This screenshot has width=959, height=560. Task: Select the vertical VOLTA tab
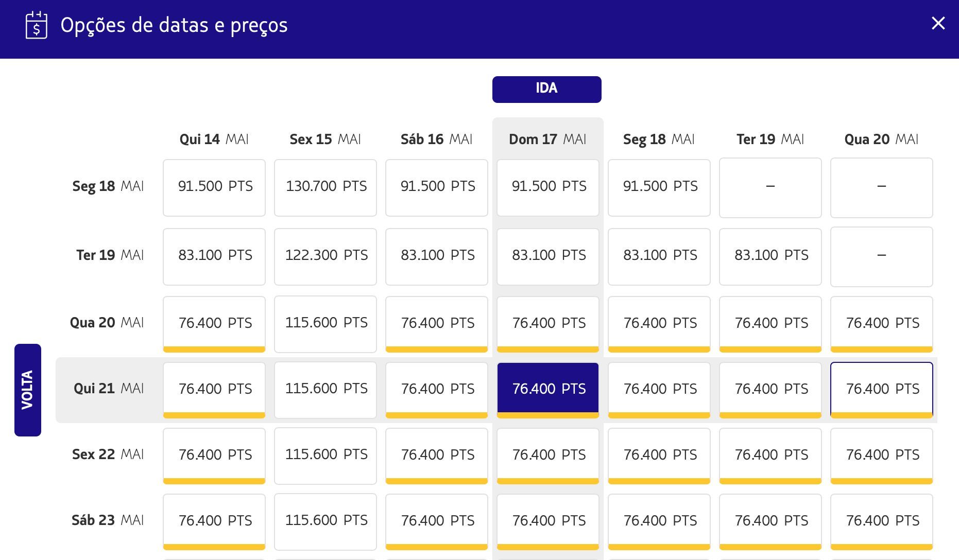pos(28,390)
